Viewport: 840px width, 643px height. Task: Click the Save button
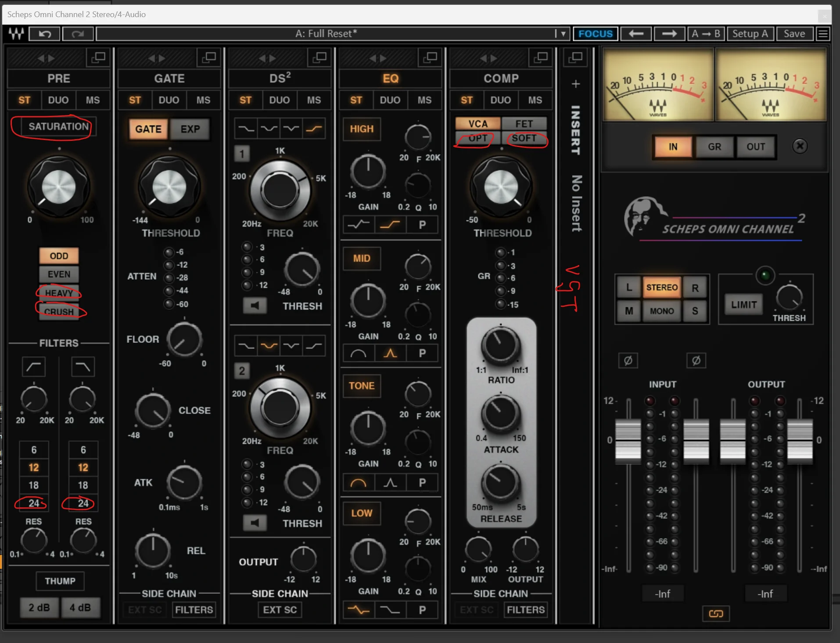(x=794, y=34)
